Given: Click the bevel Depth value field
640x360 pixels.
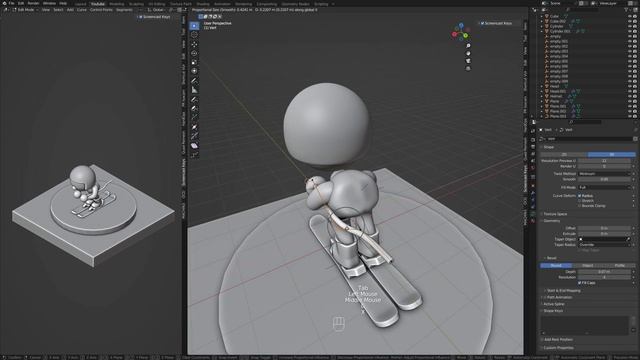Looking at the screenshot, I should [604, 271].
